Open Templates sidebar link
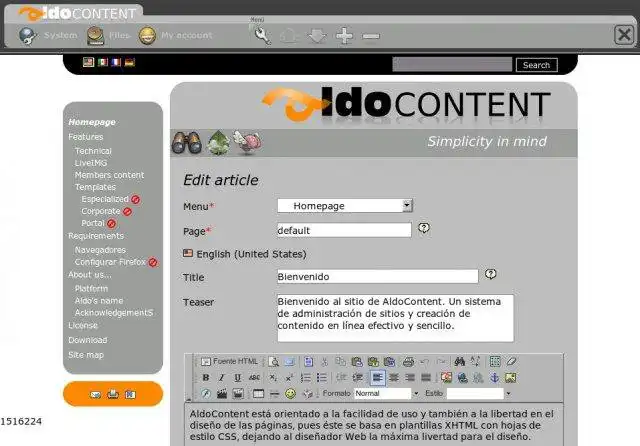The image size is (640, 446). (95, 187)
